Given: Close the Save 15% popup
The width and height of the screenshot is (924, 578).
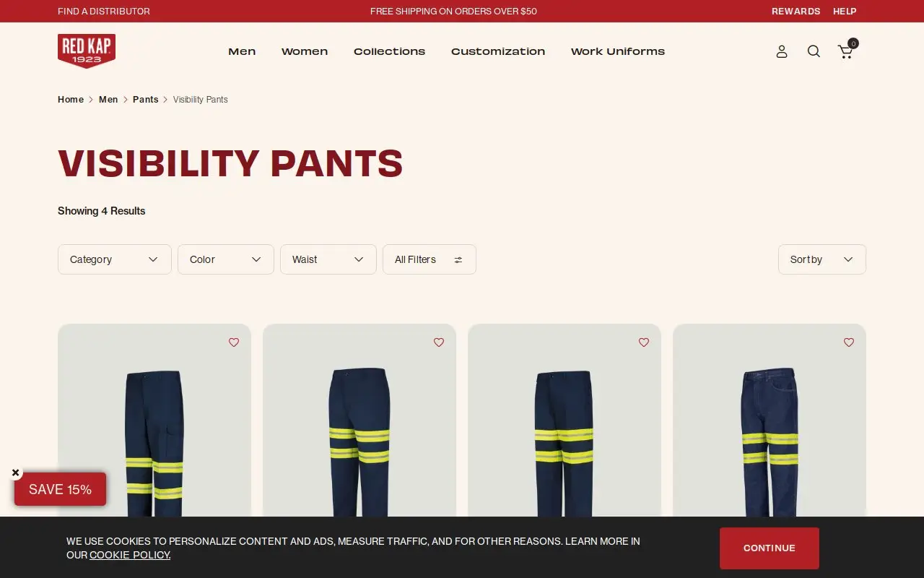Looking at the screenshot, I should click(15, 473).
